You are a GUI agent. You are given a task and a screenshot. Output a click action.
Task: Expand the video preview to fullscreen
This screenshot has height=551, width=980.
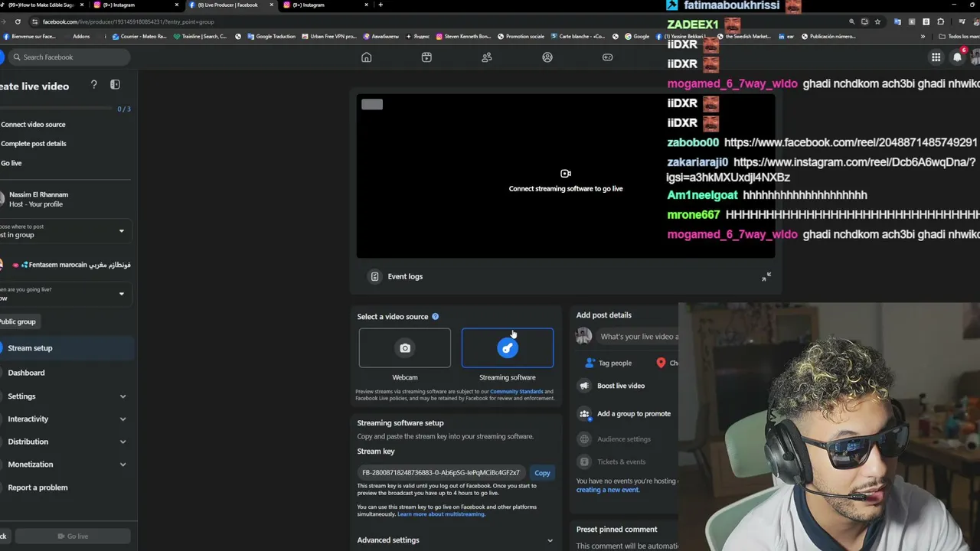tap(766, 276)
